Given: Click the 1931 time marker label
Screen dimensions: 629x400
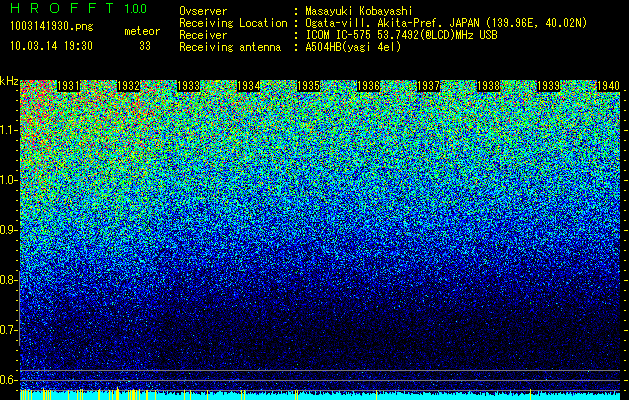Looking at the screenshot, I should click(68, 86).
